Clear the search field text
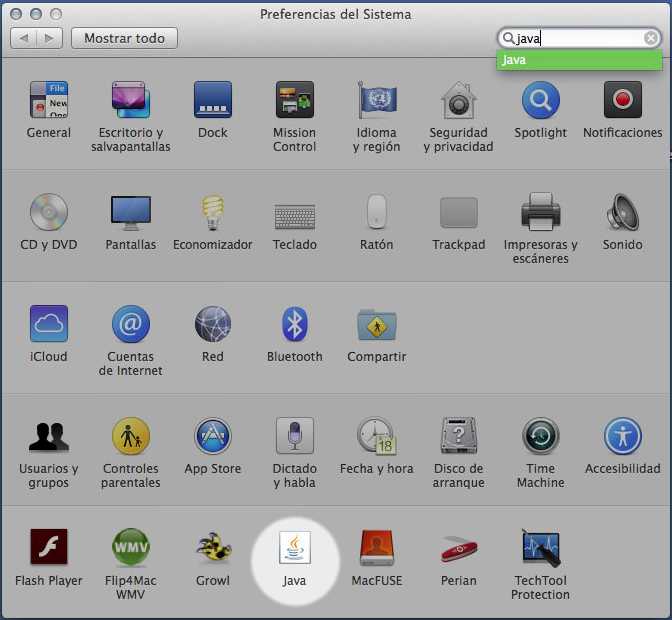Screen dimensions: 672x620 coord(651,38)
